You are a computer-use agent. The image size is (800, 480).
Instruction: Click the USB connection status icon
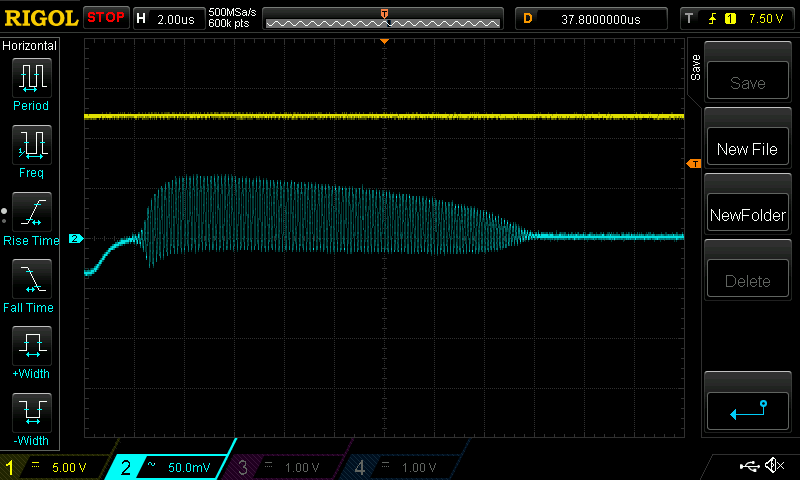[749, 466]
